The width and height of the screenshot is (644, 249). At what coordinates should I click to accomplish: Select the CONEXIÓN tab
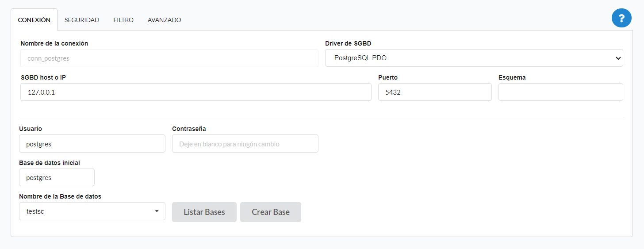click(x=34, y=20)
